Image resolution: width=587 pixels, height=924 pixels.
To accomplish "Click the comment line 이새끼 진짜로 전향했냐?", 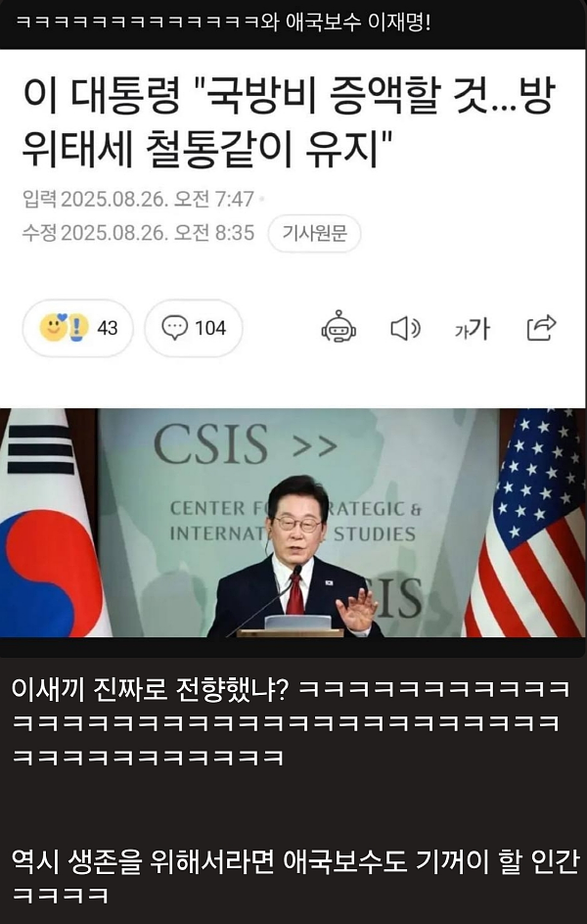I will point(150,689).
